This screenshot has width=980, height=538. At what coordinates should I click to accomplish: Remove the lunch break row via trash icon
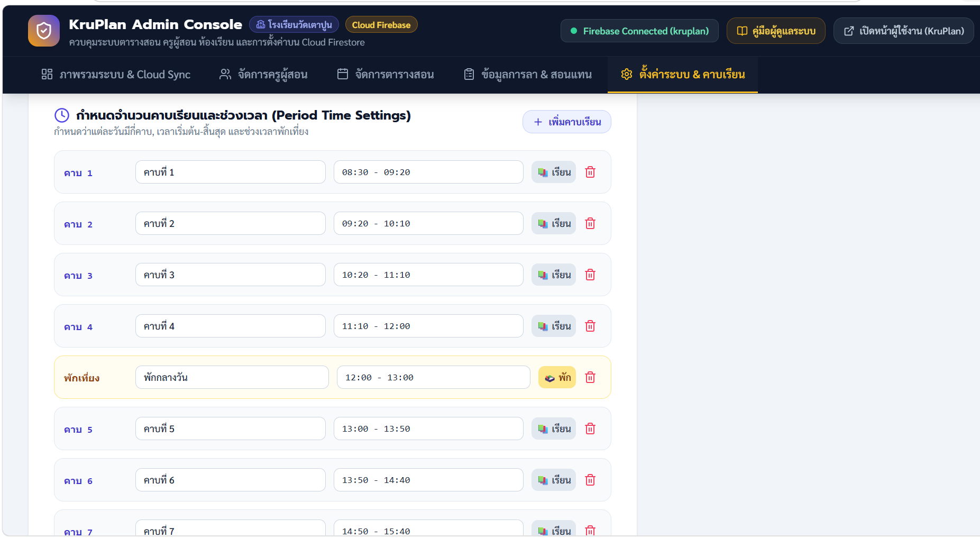coord(590,377)
